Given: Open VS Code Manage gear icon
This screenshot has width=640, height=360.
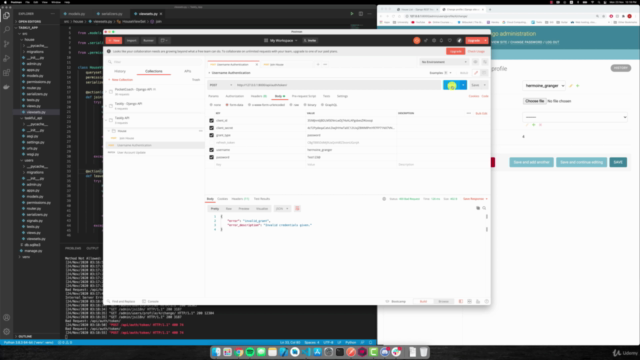Looking at the screenshot, I should click(7, 331).
